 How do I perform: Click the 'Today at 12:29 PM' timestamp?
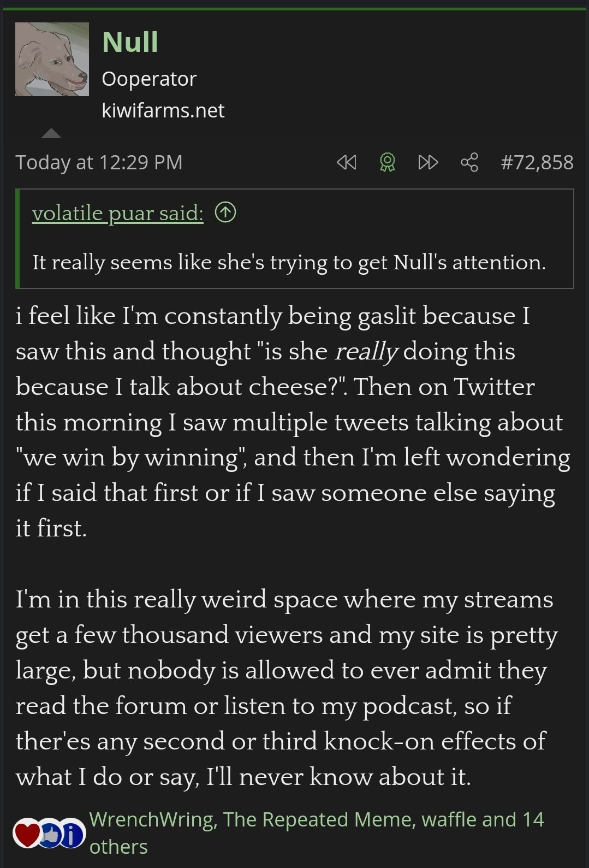point(99,162)
